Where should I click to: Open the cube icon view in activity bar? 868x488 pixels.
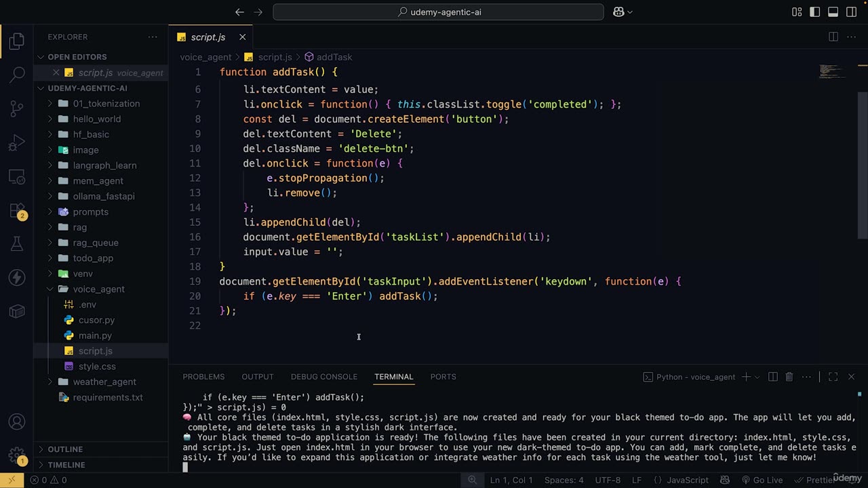tap(17, 312)
